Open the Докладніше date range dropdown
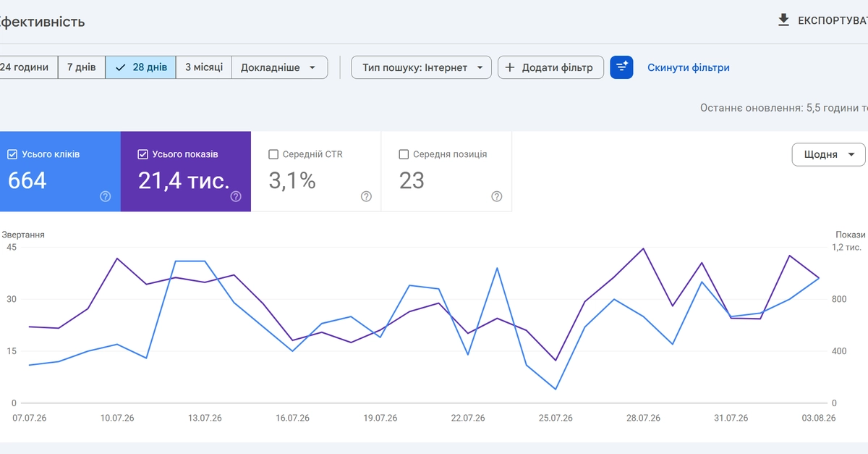 click(279, 67)
